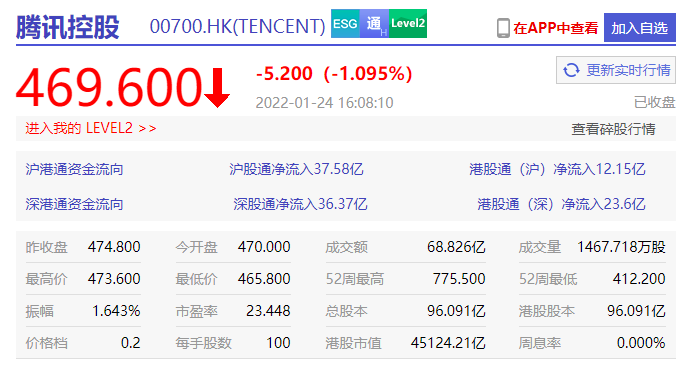This screenshot has height=374, width=677.
Task: Click the red down arrow by price
Action: coord(217,88)
